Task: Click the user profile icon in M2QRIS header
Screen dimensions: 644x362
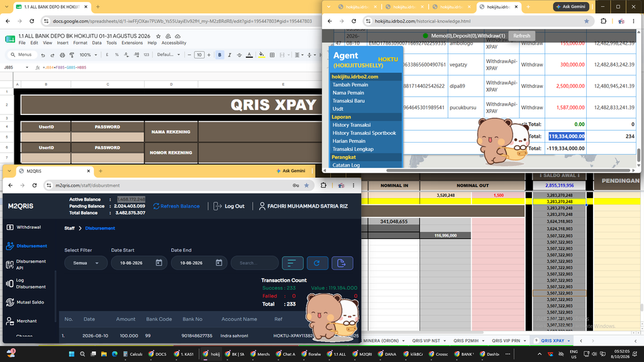Action: [262, 206]
